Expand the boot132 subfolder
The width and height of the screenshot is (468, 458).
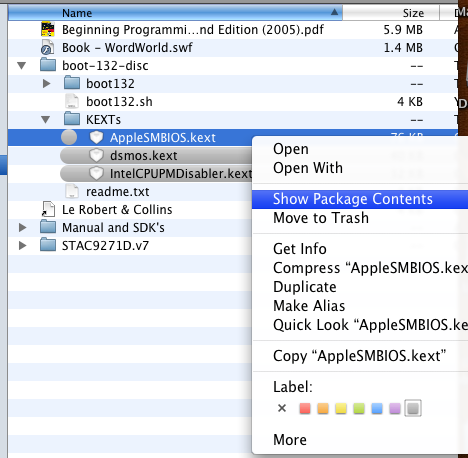[46, 83]
